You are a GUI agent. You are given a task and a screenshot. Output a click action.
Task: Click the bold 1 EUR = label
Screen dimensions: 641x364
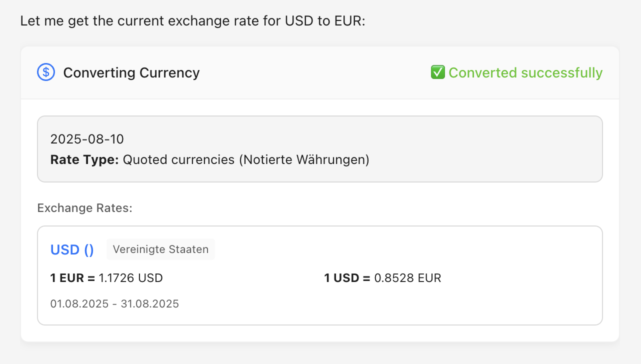(72, 278)
